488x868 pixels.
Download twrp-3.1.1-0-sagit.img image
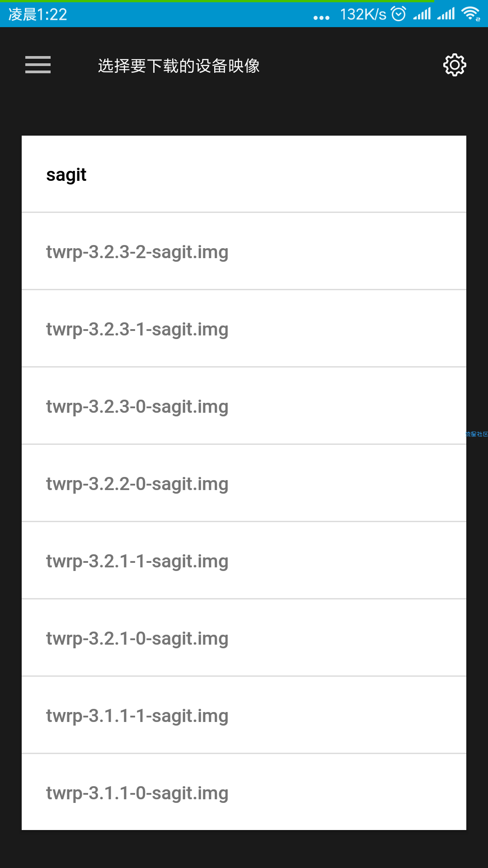point(244,792)
